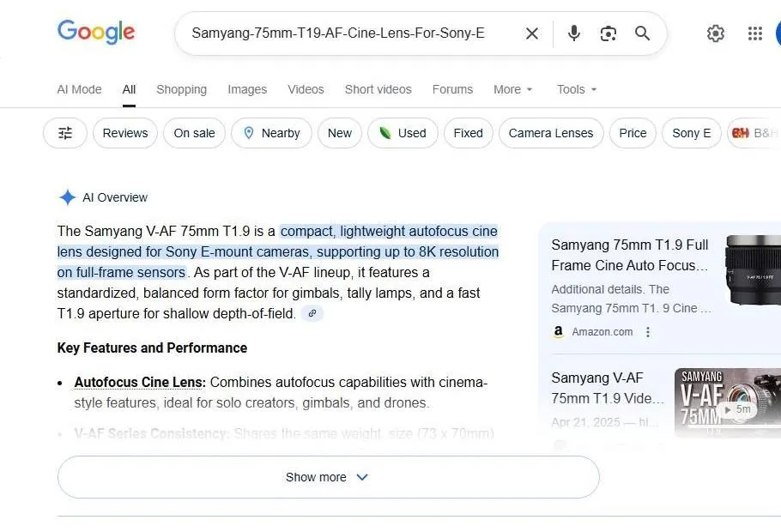Viewport: 781px width, 532px height.
Task: Click highlighted text 'compact, lightweight autofocus cine'
Action: (x=389, y=231)
